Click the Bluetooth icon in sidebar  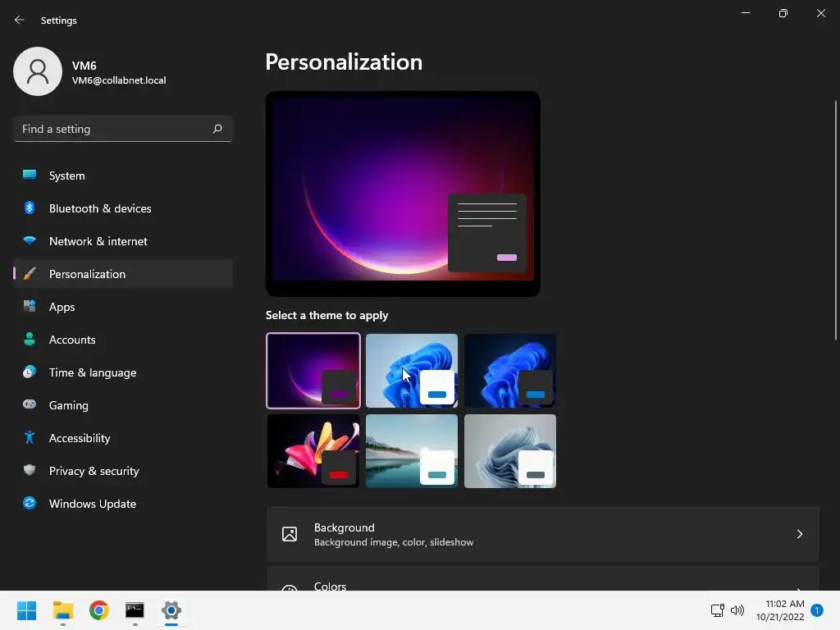[x=30, y=208]
